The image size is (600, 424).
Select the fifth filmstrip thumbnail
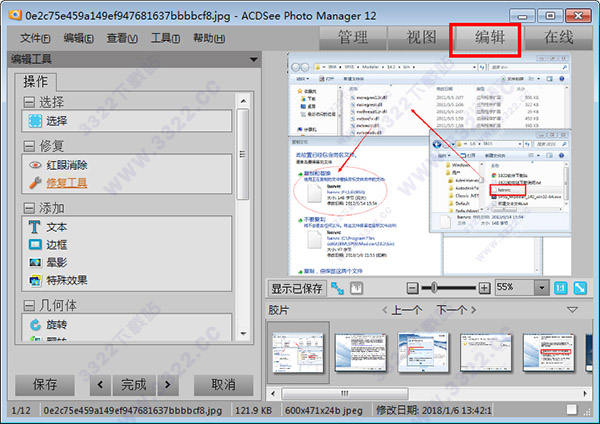pyautogui.click(x=548, y=352)
